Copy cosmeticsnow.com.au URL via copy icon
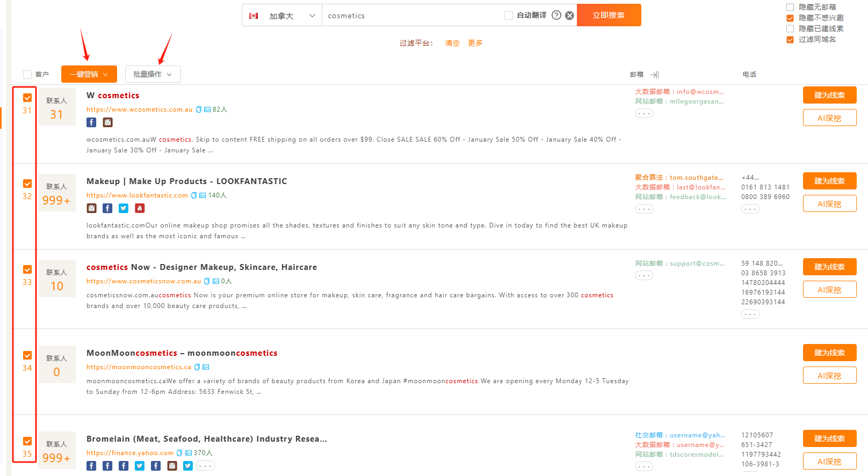The width and height of the screenshot is (868, 476). tap(207, 281)
